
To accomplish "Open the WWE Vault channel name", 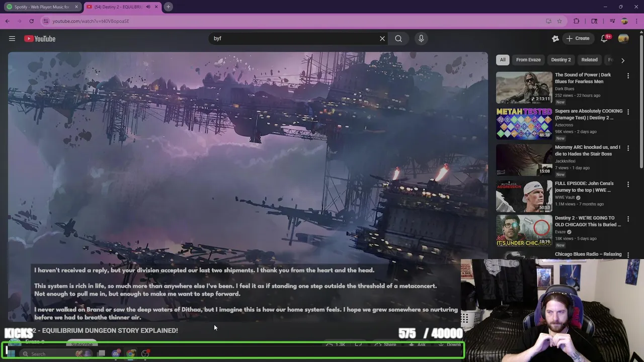I will (x=565, y=198).
